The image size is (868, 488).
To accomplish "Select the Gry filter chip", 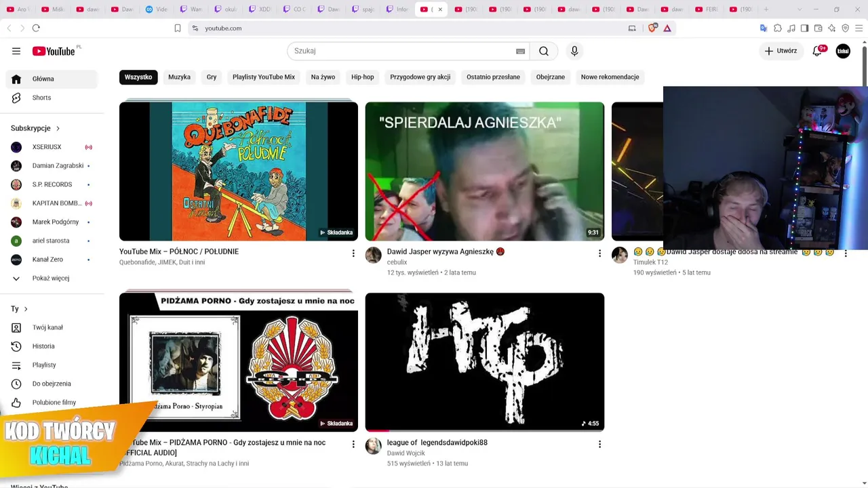I will pyautogui.click(x=212, y=77).
